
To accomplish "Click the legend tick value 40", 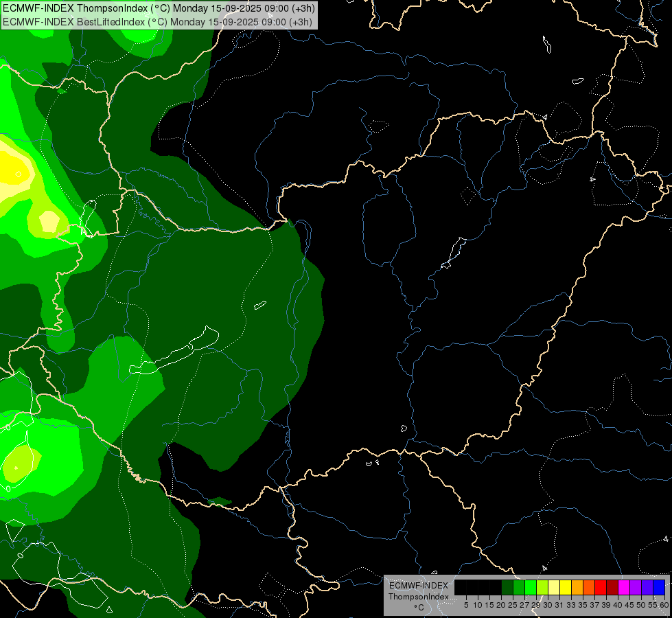I will [618, 605].
